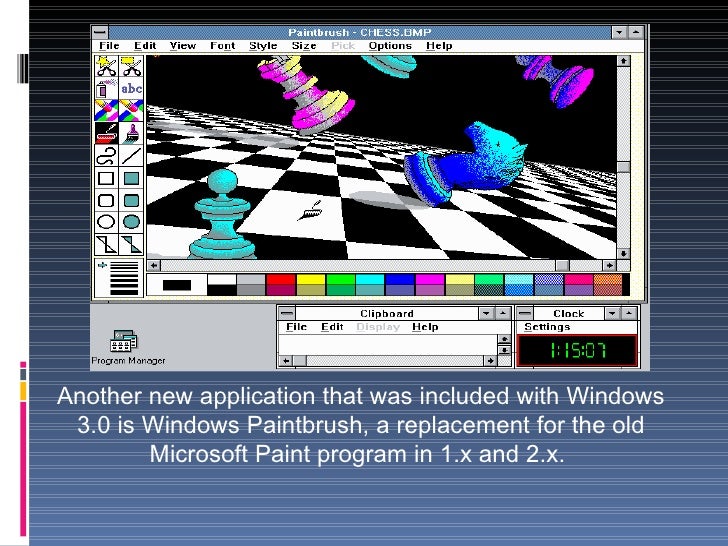
Task: Select the thickest line width
Action: coord(124,292)
